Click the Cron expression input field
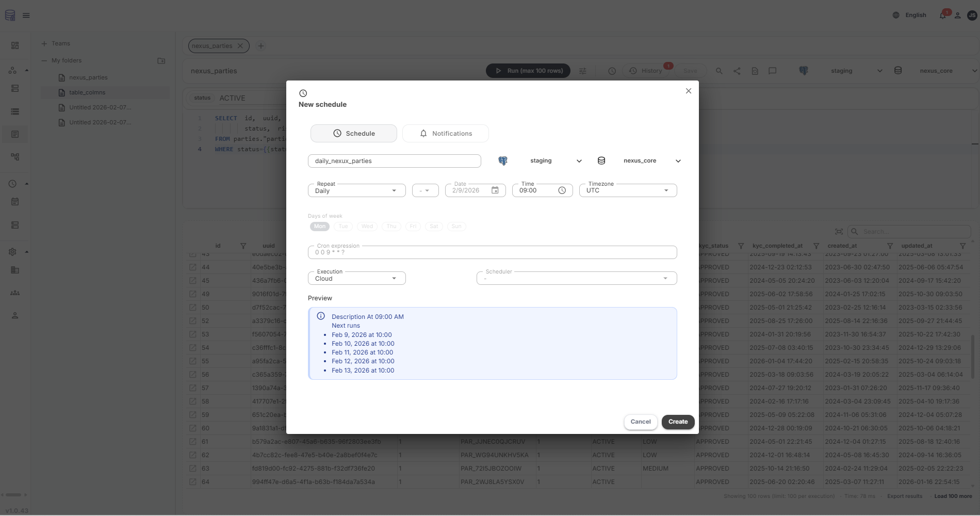The image size is (980, 516). (x=492, y=252)
